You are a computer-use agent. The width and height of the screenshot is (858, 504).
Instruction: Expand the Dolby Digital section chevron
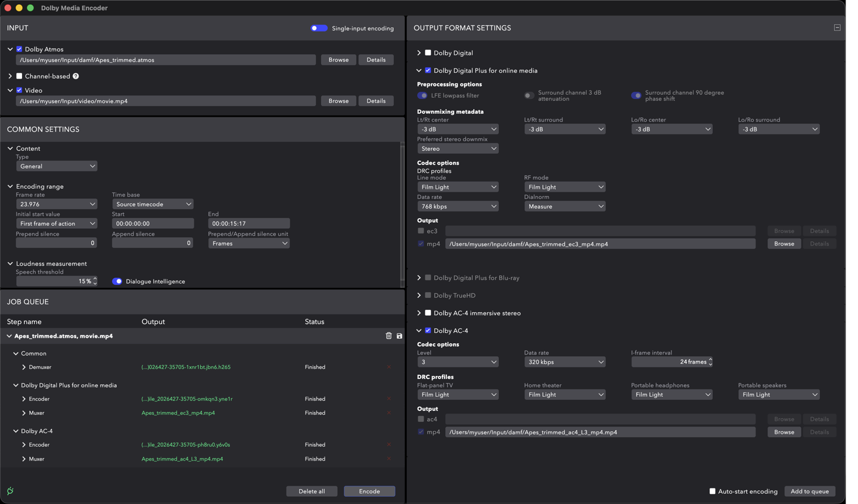(419, 53)
